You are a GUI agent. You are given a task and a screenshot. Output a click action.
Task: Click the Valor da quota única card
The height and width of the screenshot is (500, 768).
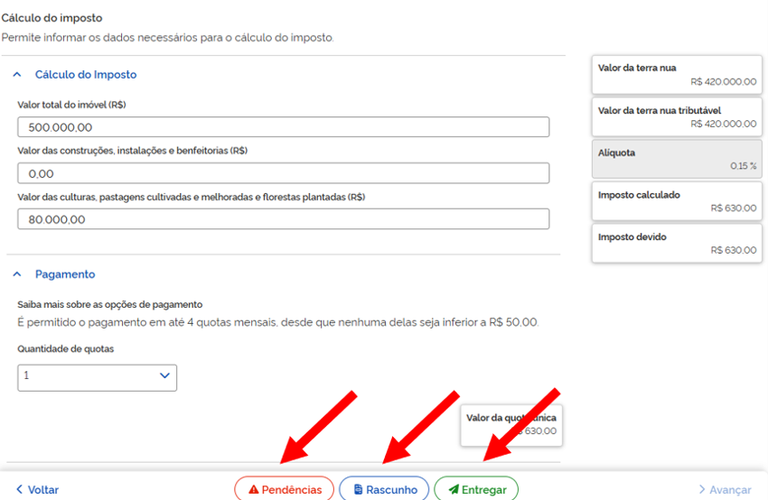(511, 425)
